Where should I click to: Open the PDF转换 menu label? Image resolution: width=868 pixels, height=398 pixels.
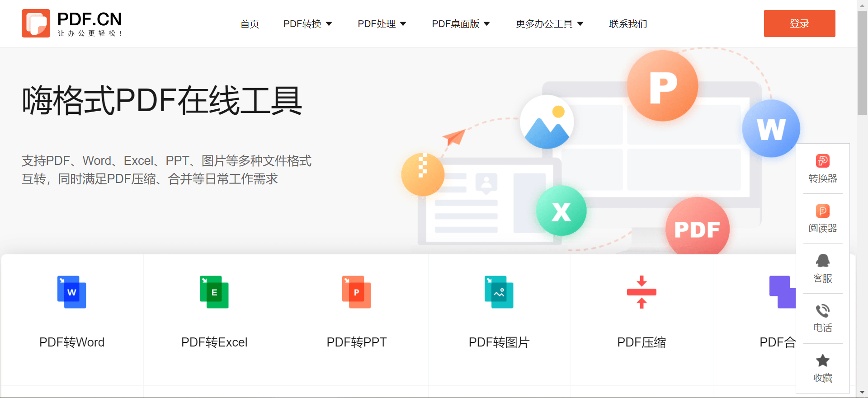point(302,24)
